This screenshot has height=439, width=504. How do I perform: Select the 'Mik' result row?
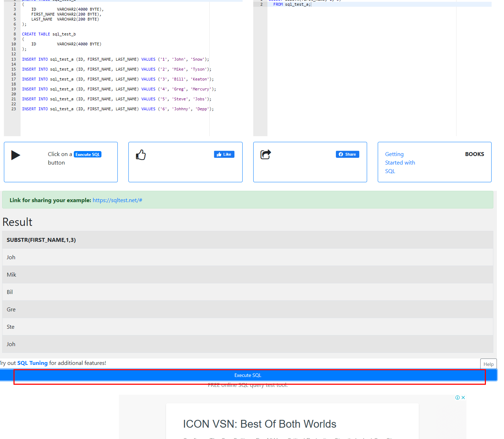(x=248, y=274)
